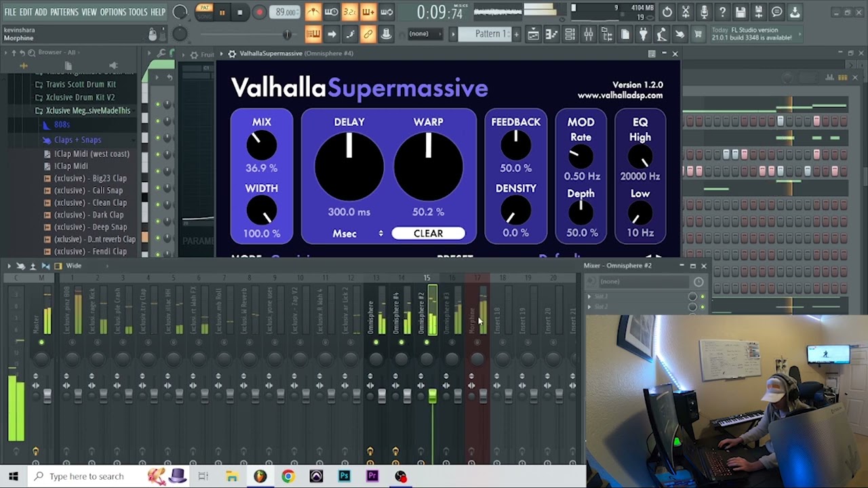This screenshot has width=868, height=488.
Task: Pause playback with the pause button
Action: point(222,12)
